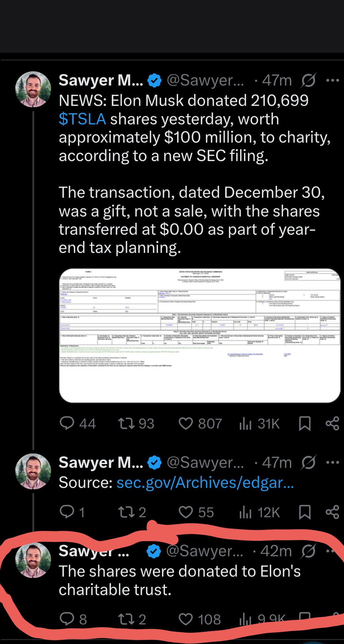Open the sec.gov/Archives/edgar source link
Screen dimensions: 344x644
[205, 483]
